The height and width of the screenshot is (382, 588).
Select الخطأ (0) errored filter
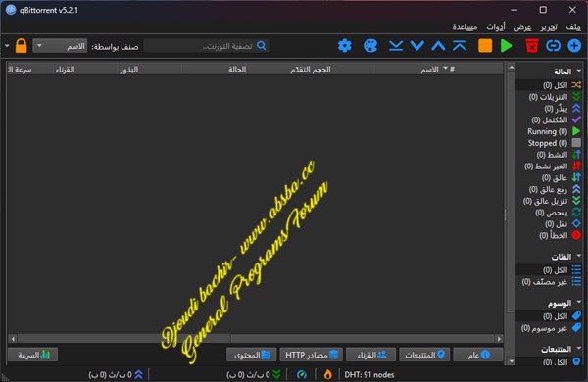[560, 235]
